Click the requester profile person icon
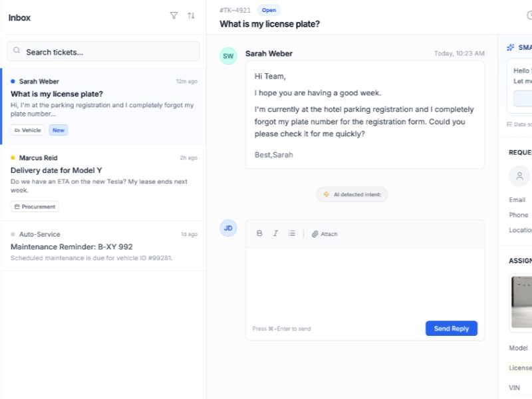The height and width of the screenshot is (399, 532). [519, 176]
